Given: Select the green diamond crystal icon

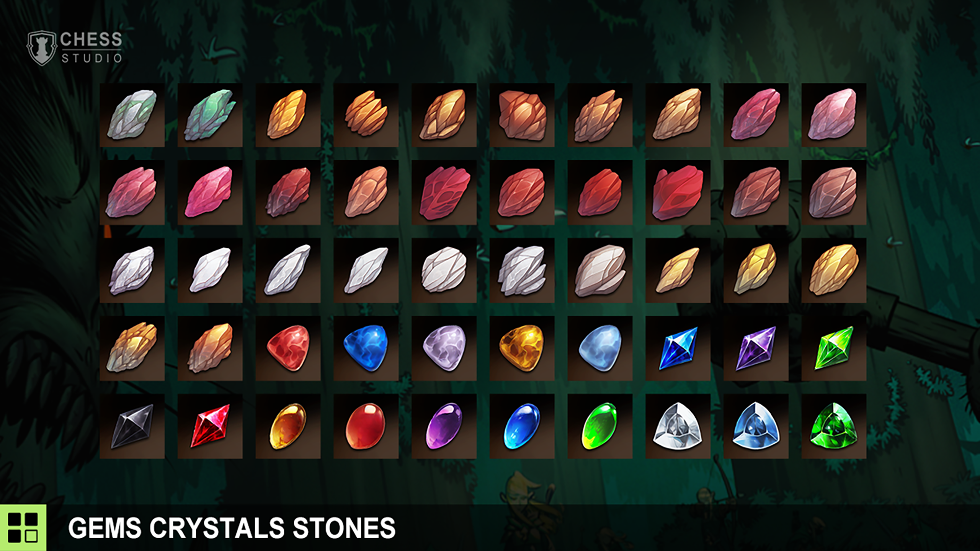Looking at the screenshot, I should tap(834, 348).
